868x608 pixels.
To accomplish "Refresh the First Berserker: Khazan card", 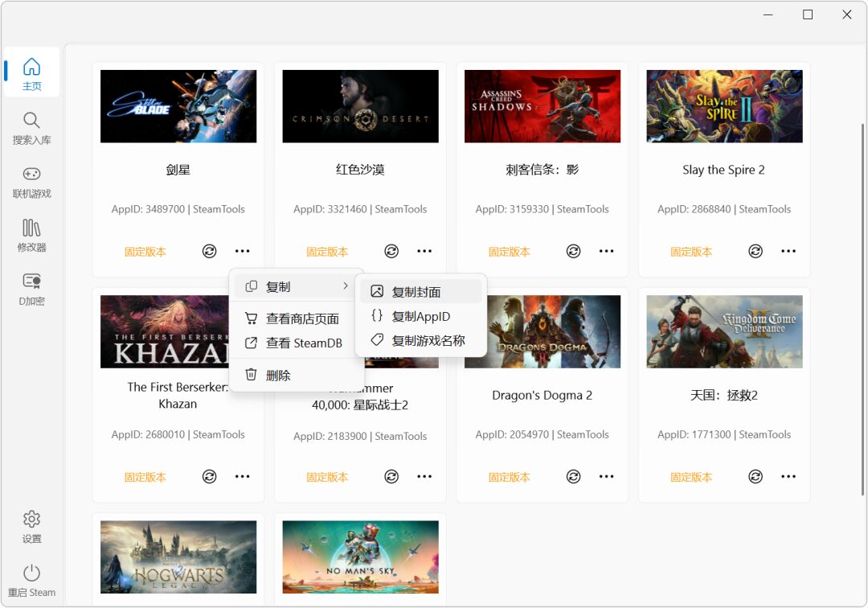I will [209, 477].
